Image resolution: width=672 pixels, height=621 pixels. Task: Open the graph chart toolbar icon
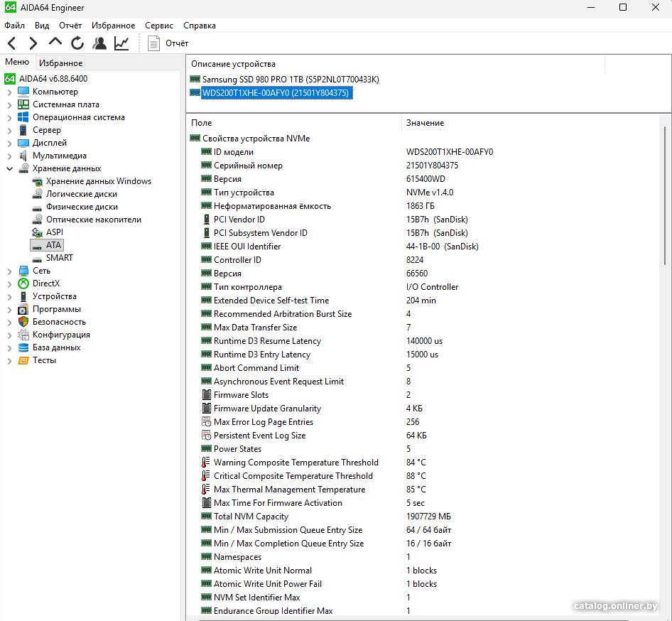pyautogui.click(x=121, y=43)
